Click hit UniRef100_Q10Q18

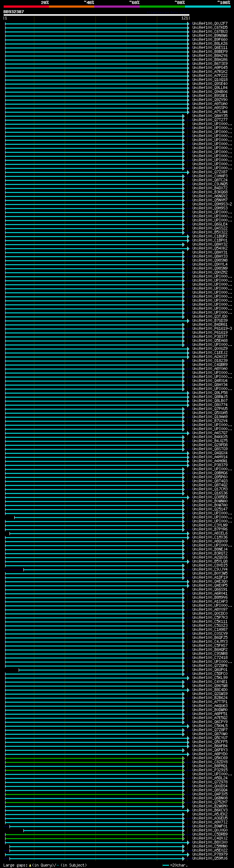tap(210, 80)
